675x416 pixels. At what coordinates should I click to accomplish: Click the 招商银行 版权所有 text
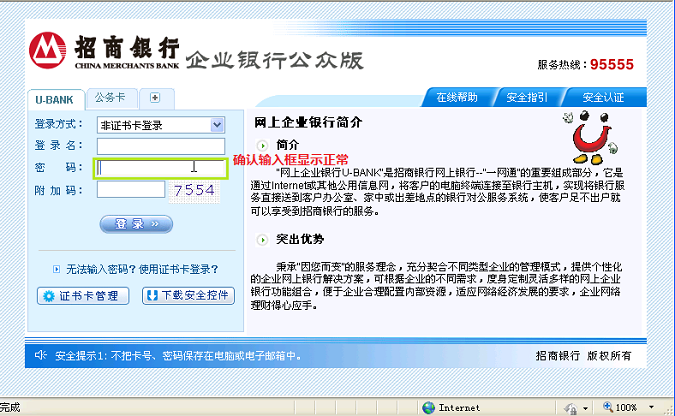pyautogui.click(x=583, y=356)
